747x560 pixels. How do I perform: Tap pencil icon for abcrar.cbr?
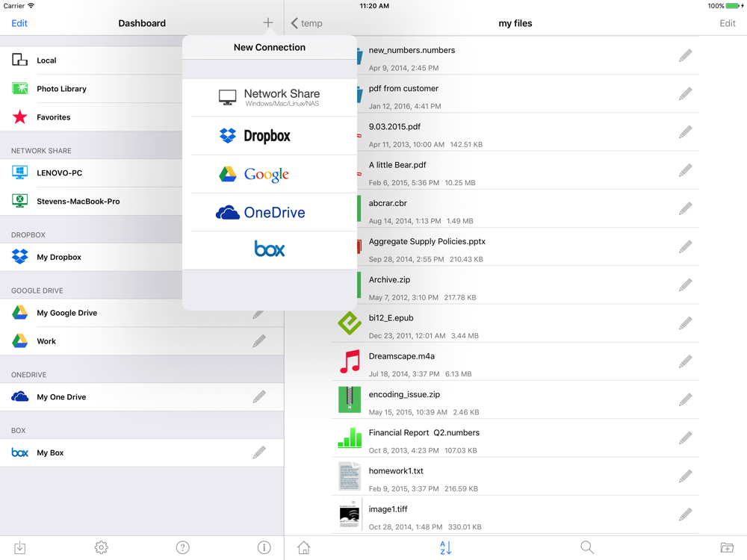pos(686,208)
